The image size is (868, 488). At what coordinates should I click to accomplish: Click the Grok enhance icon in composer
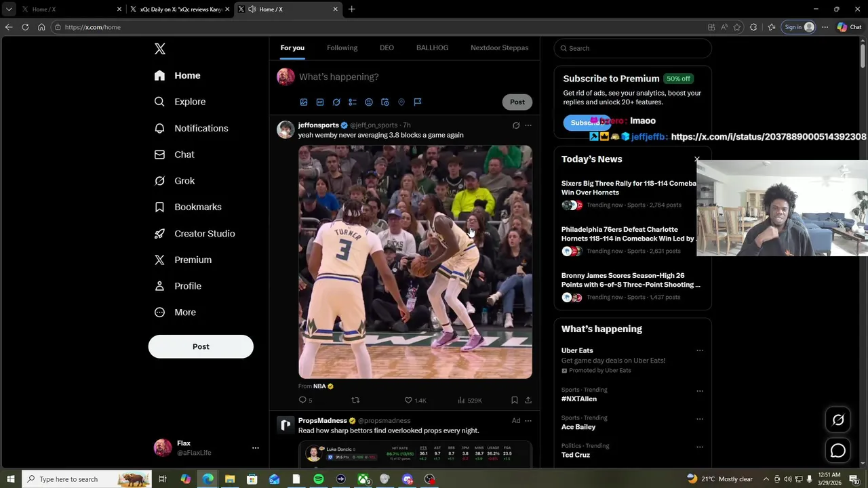pos(336,102)
